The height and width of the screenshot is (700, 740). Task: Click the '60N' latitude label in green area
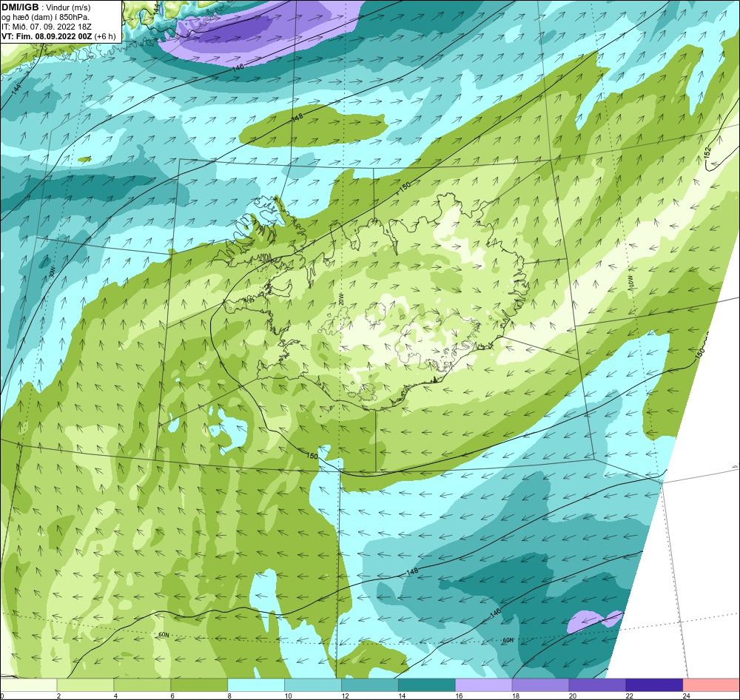coord(164,635)
